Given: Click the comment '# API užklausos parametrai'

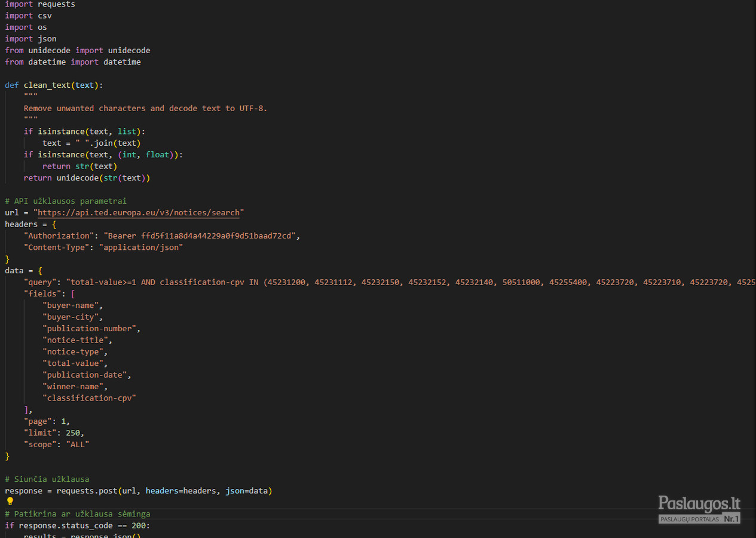Looking at the screenshot, I should click(66, 201).
